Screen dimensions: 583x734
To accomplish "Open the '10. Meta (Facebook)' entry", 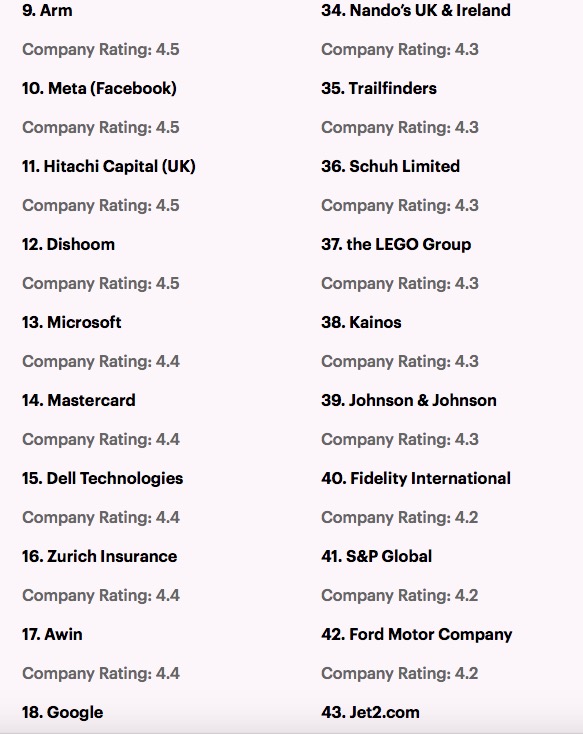I will (x=99, y=88).
